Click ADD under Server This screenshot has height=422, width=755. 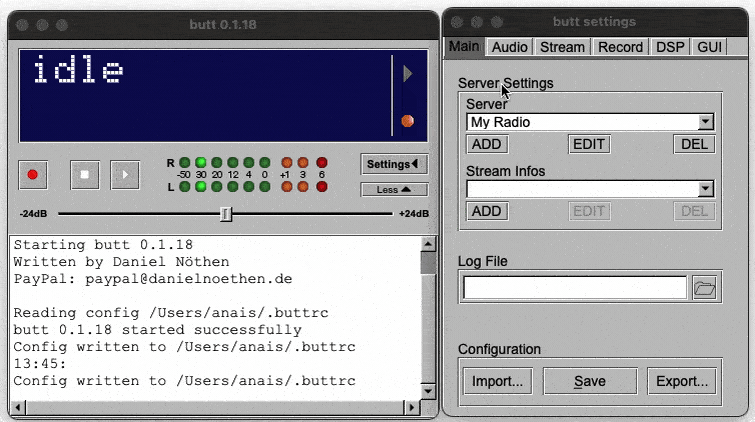coord(487,144)
